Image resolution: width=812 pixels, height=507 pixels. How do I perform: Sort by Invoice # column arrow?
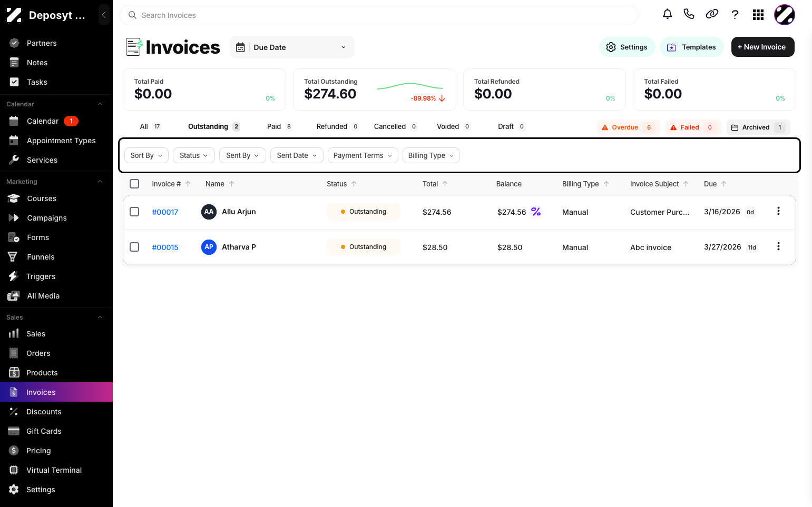click(x=188, y=184)
